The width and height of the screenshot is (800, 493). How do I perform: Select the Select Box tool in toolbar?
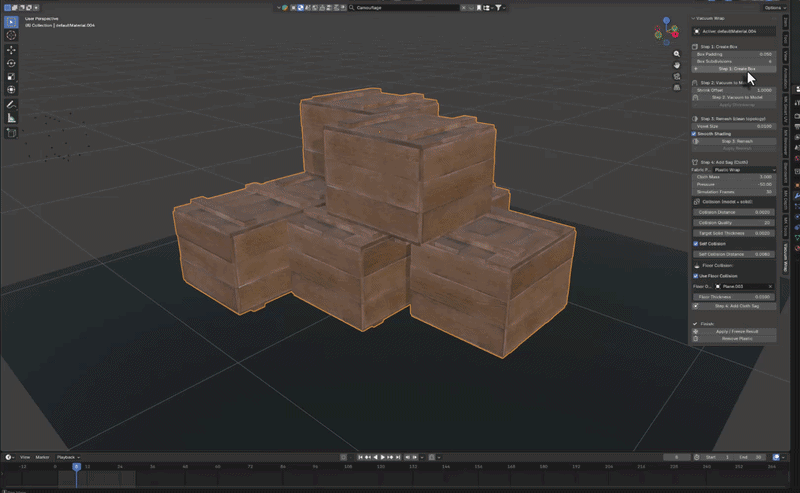pos(11,22)
